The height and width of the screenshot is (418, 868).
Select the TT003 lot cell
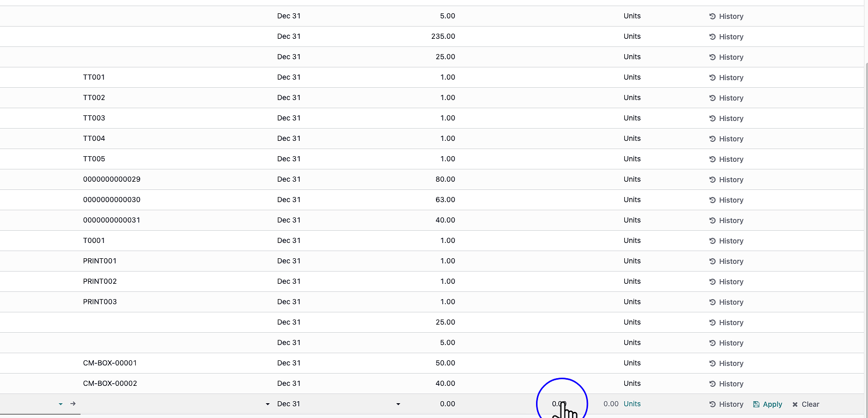(x=94, y=118)
